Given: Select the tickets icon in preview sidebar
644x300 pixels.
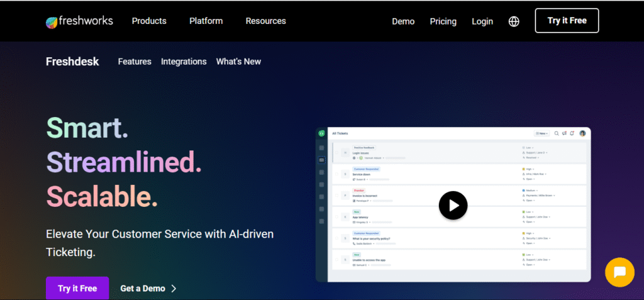Looking at the screenshot, I should point(321,160).
